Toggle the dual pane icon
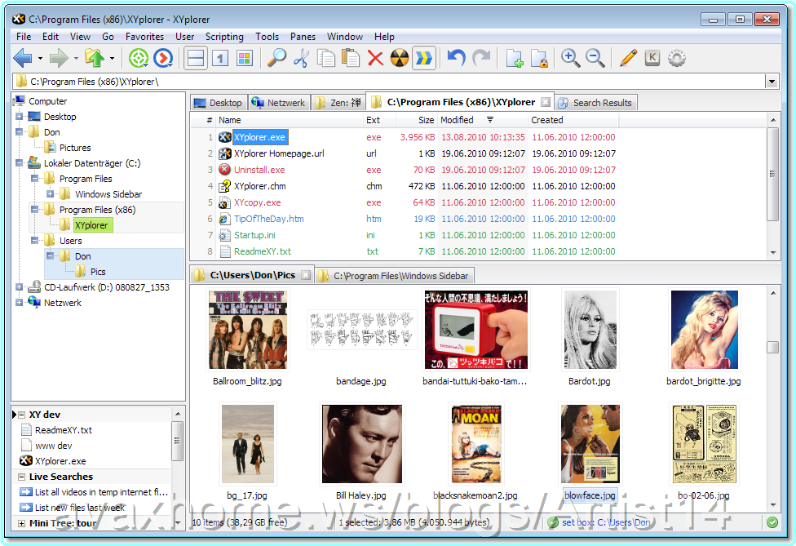Image resolution: width=796 pixels, height=546 pixels. tap(195, 58)
